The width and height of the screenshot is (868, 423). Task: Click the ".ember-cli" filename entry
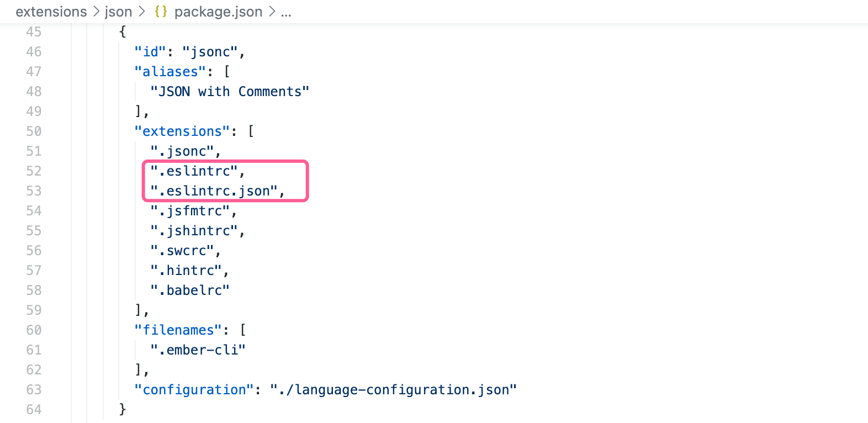198,350
